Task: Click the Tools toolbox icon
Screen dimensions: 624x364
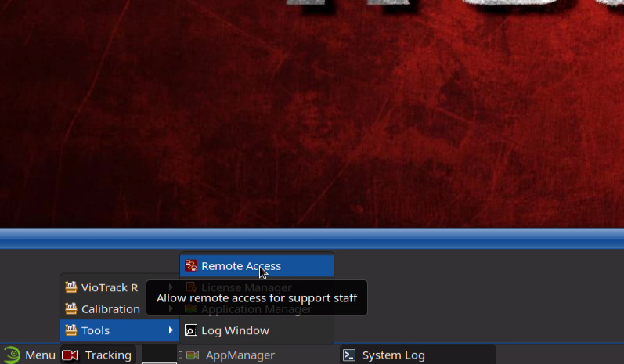Action: 71,330
